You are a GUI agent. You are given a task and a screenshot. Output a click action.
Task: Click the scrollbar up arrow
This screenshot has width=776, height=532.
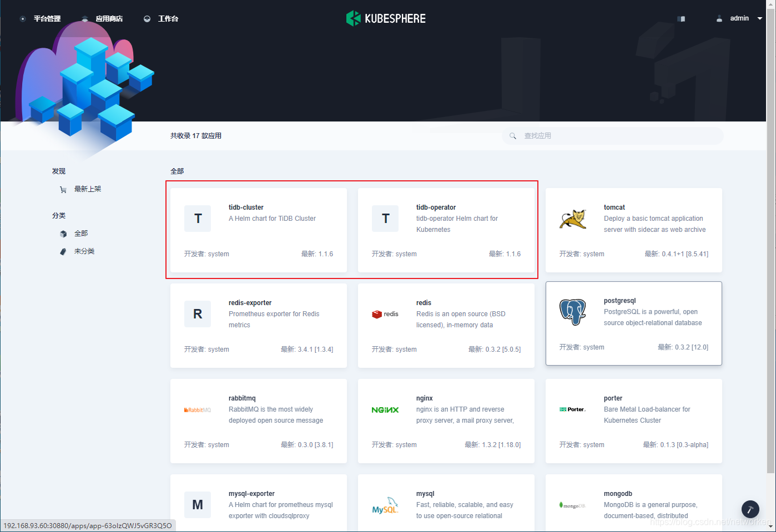click(x=771, y=4)
